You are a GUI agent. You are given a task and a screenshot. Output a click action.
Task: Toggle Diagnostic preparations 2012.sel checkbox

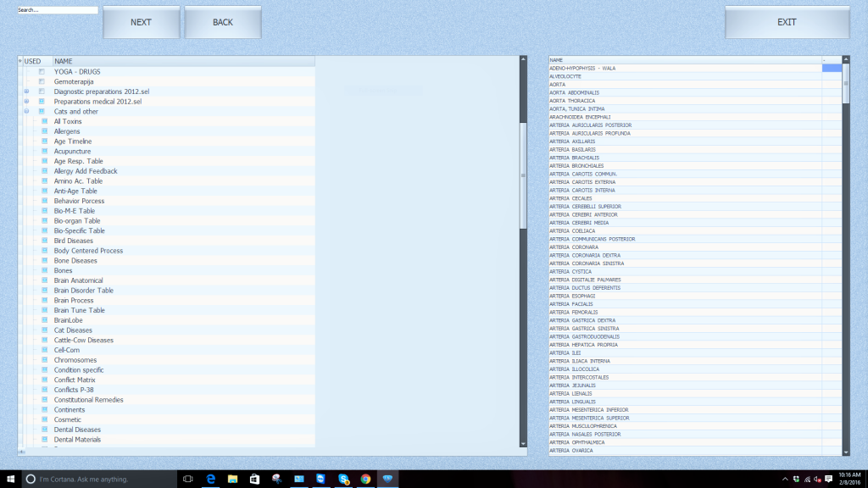(x=42, y=91)
